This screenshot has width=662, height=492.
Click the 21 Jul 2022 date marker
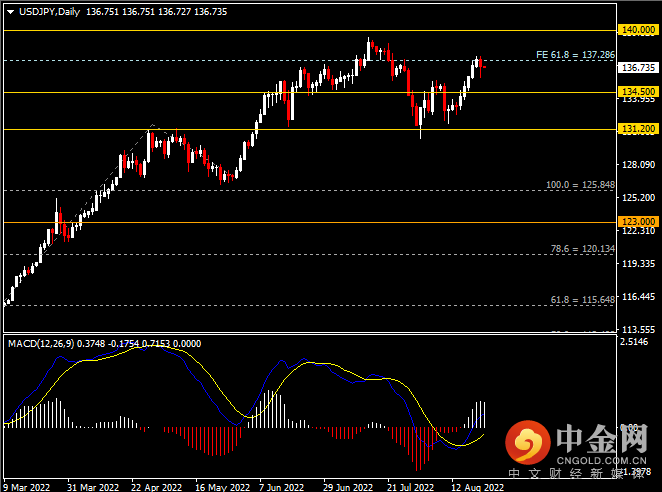point(410,486)
